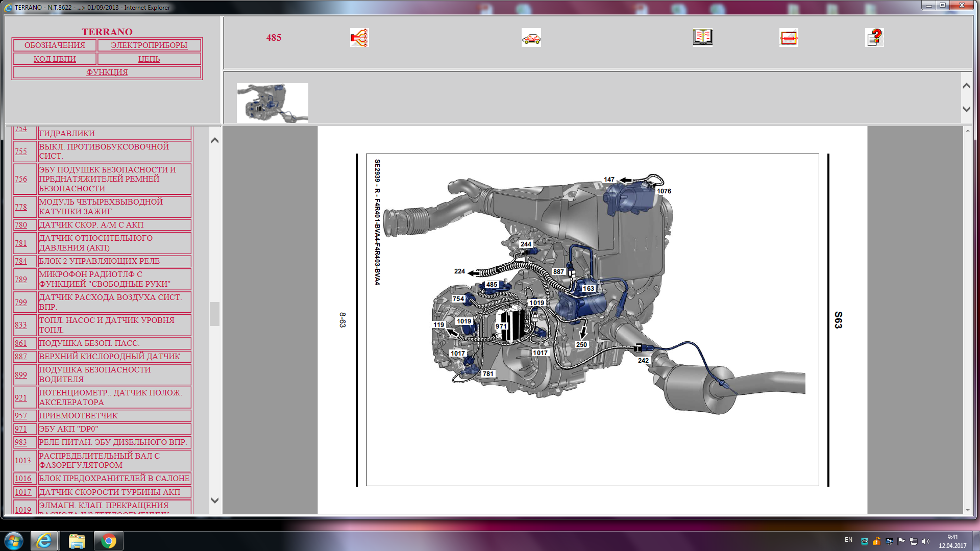Viewport: 980px width, 551px height.
Task: Open component code 899 link
Action: (21, 375)
